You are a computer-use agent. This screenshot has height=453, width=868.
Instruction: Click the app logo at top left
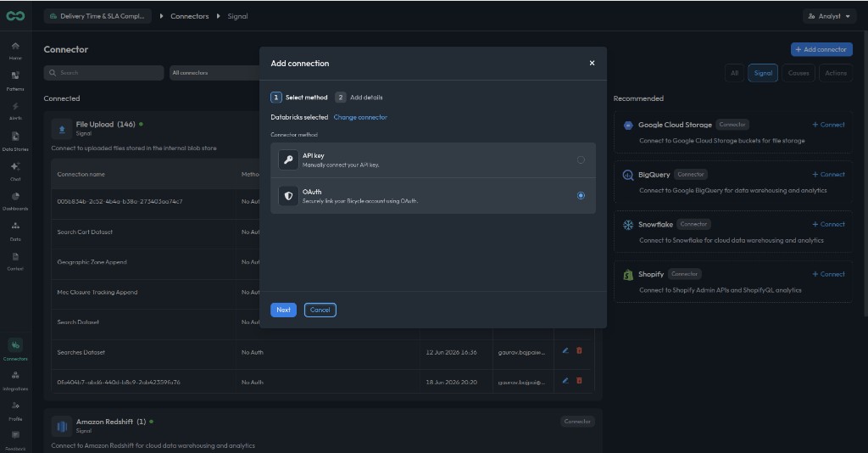(x=15, y=16)
